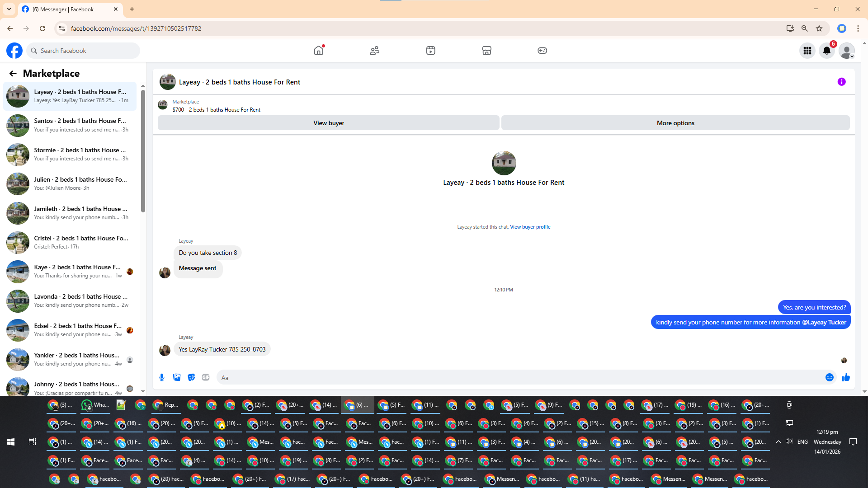Screen dimensions: 868x488
Task: Open account profile dropdown menu
Action: 846,51
